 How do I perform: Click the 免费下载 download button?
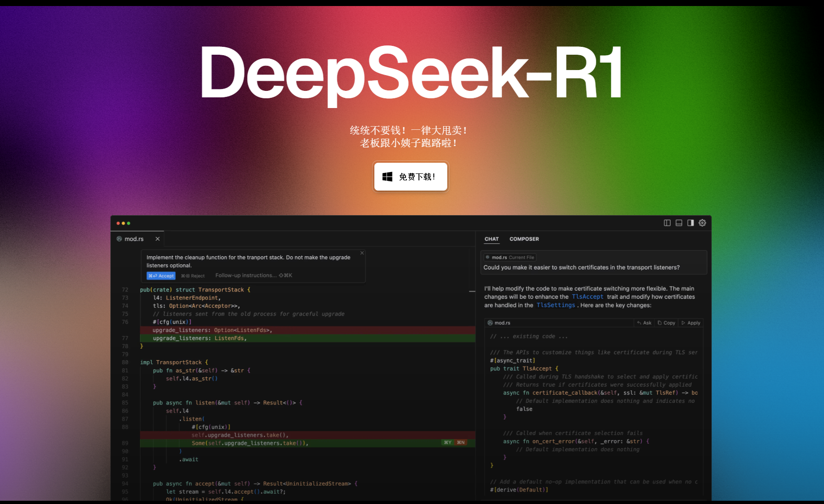click(x=410, y=176)
